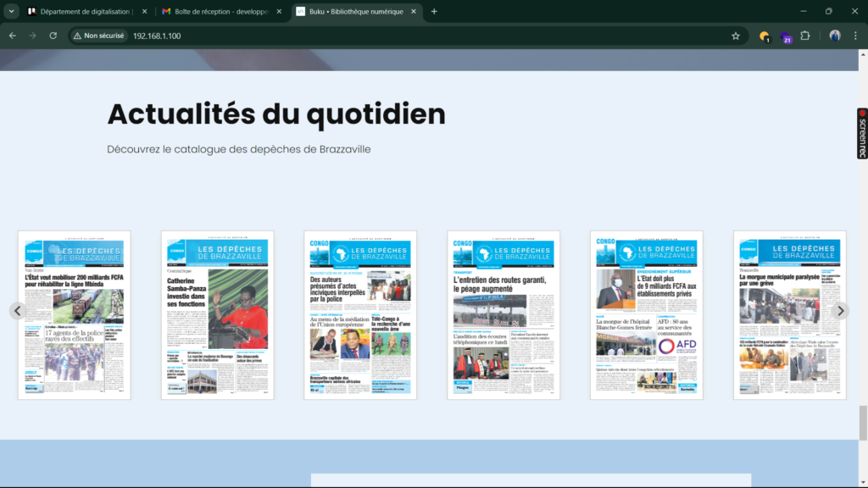This screenshot has width=868, height=488.
Task: Reload the current page
Action: (53, 36)
